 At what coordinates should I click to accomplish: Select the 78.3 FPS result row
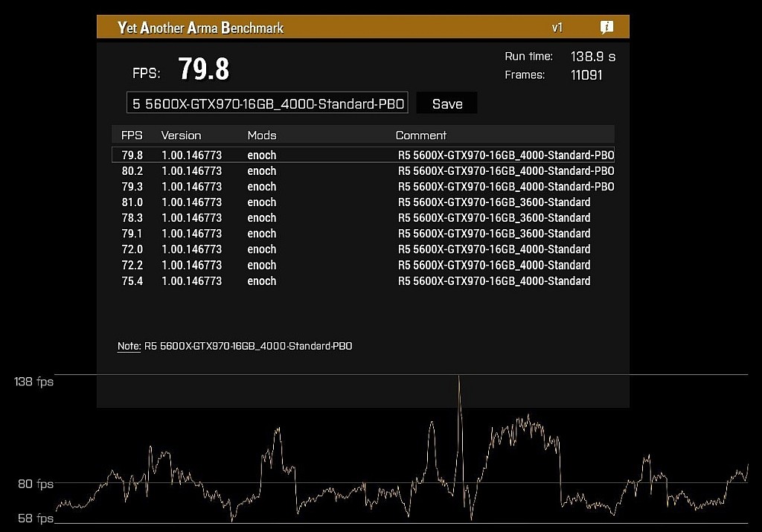[363, 218]
